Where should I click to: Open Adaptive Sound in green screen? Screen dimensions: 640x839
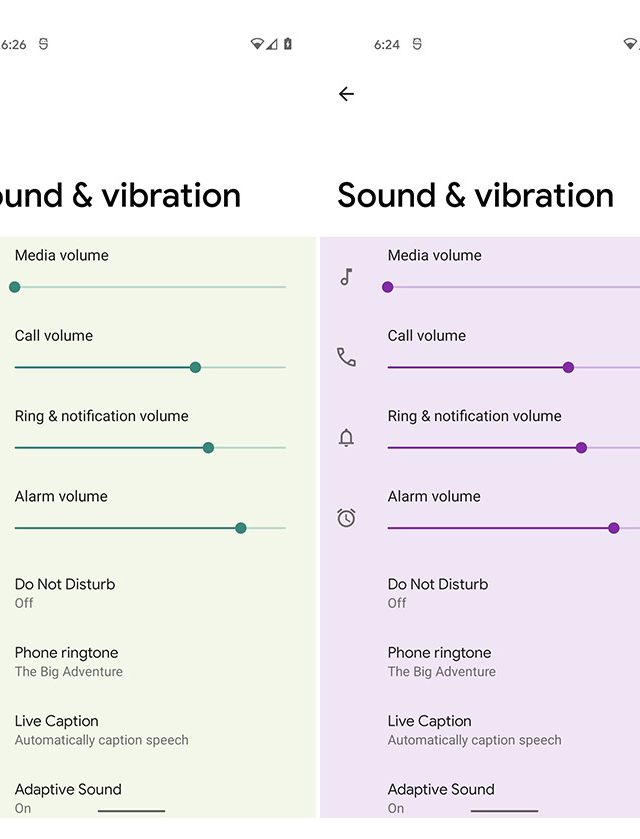[x=68, y=797]
